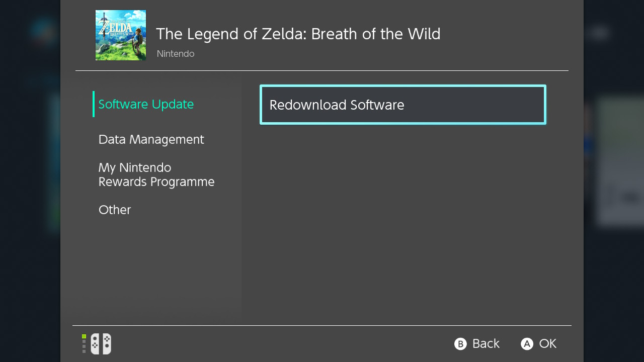Click the right Joy-Con half
The width and height of the screenshot is (644, 362).
pyautogui.click(x=107, y=344)
